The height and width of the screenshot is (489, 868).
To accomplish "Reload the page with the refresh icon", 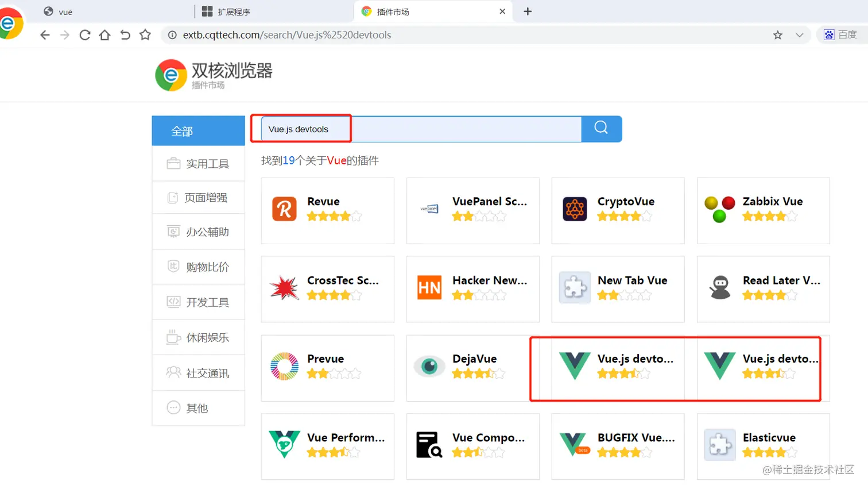I will tap(85, 35).
